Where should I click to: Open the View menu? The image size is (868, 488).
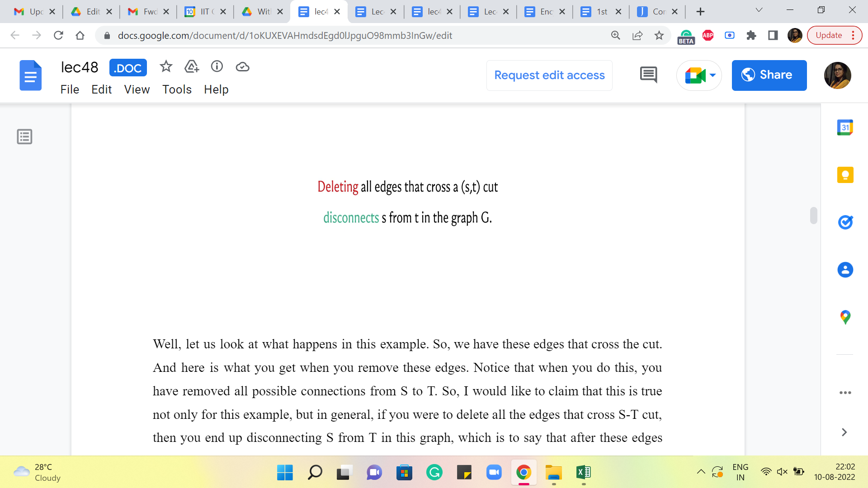point(137,89)
